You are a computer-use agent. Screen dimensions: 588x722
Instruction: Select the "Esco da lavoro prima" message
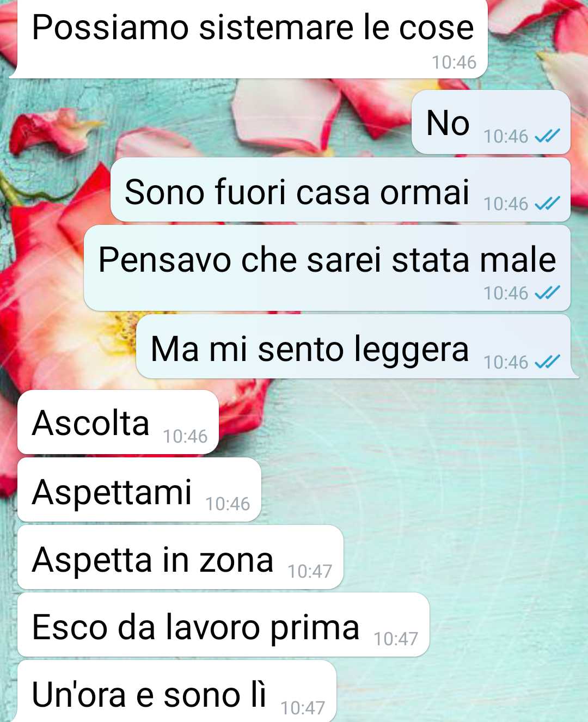tap(223, 625)
